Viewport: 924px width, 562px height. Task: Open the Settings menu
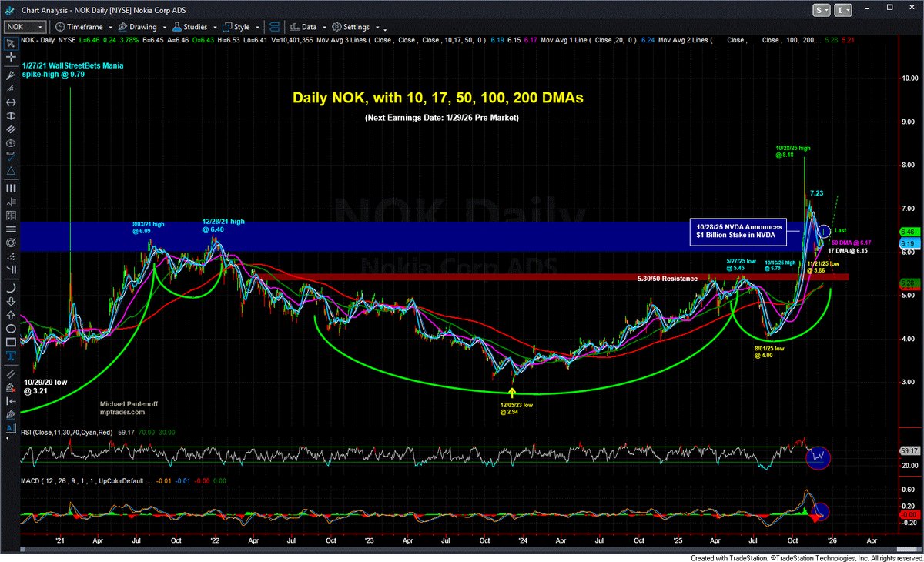(x=357, y=25)
